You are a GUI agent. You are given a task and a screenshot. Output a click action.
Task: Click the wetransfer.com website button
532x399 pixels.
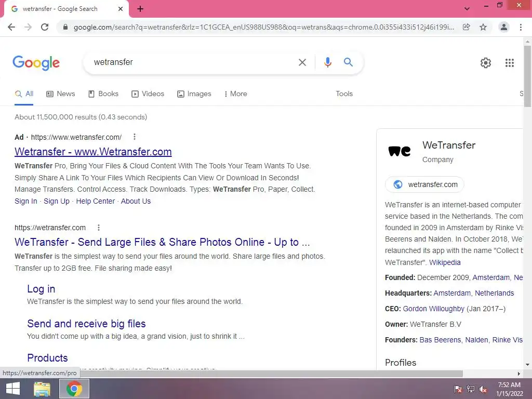click(425, 184)
